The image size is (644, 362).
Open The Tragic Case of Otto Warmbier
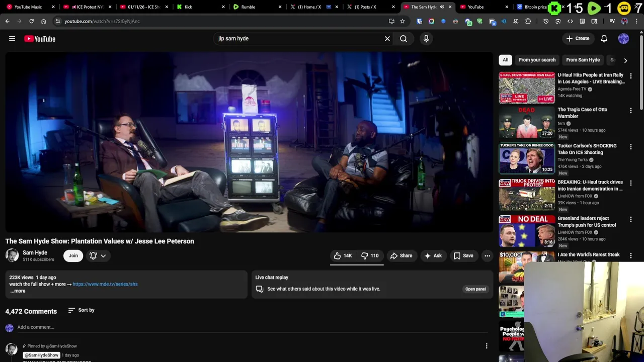tap(582, 113)
